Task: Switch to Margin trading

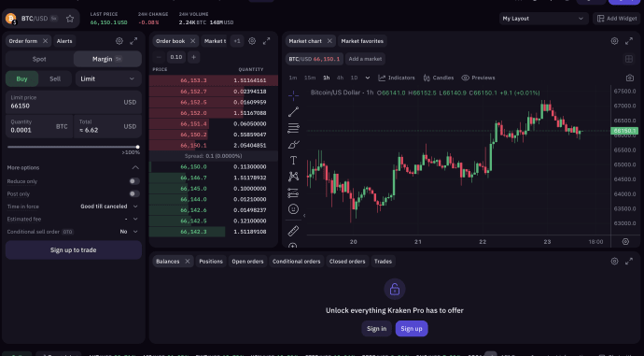Action: 107,59
